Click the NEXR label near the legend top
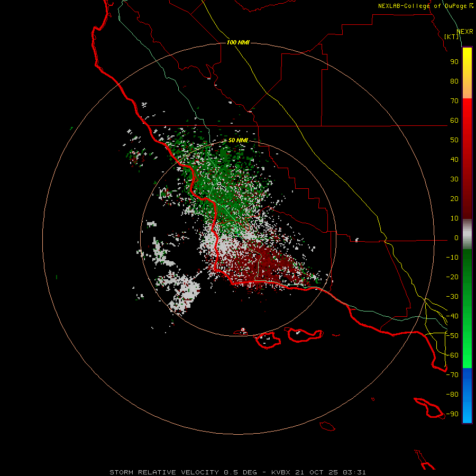This screenshot has height=476, width=476. 465,32
